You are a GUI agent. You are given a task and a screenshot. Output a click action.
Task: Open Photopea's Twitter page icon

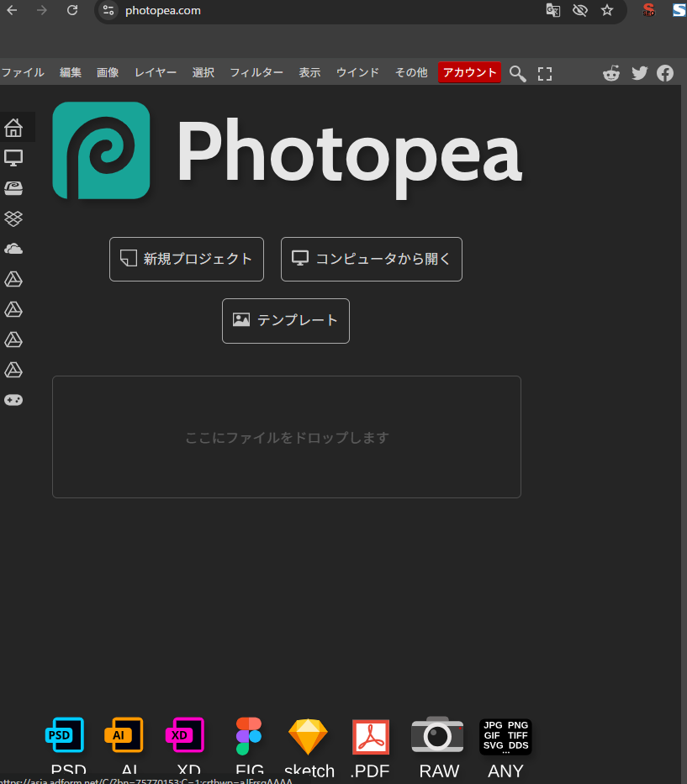pos(639,73)
